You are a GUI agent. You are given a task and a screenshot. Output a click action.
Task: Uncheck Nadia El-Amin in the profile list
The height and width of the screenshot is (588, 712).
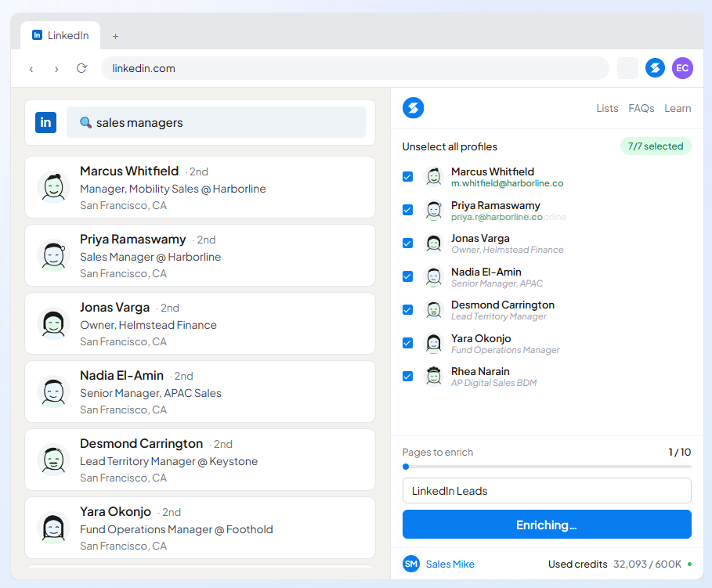click(x=408, y=276)
